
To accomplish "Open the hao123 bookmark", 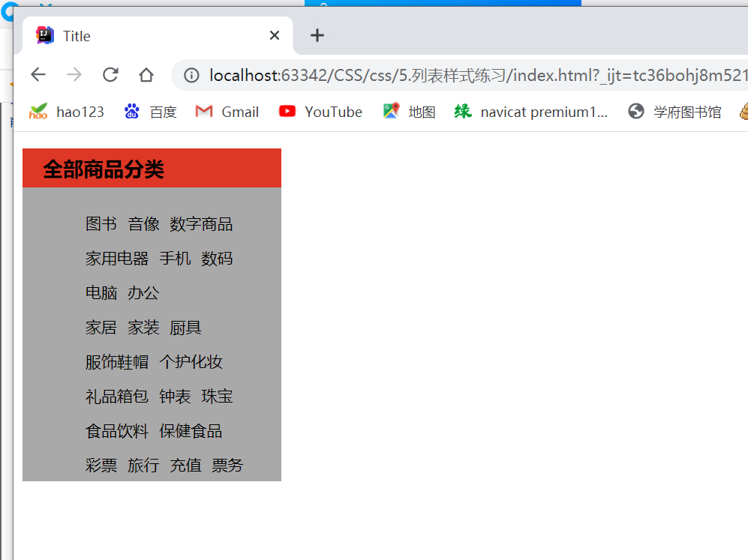I will click(66, 112).
